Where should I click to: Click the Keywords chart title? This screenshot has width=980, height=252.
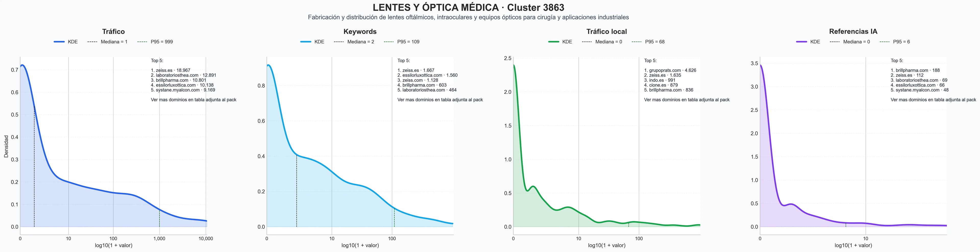(x=360, y=32)
